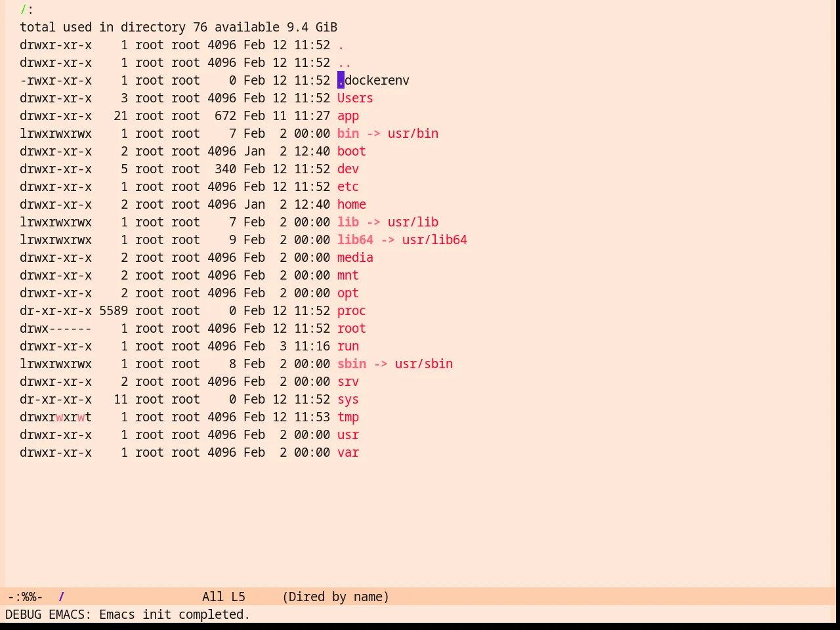Open the mnt directory

[x=348, y=276]
